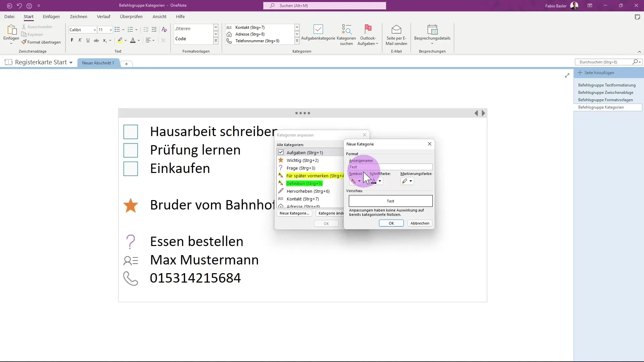The width and height of the screenshot is (644, 362).
Task: Click the Neue Kategorie... button
Action: click(294, 213)
